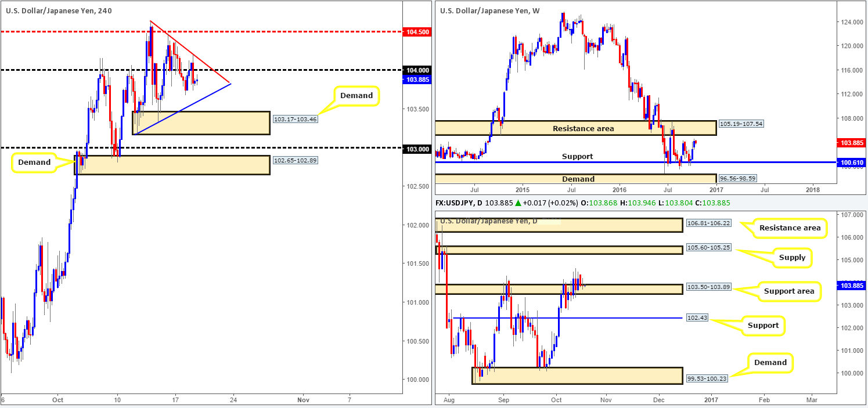Image resolution: width=868 pixels, height=408 pixels.
Task: Select the 103.50-103.89 zone label
Action: pos(709,288)
